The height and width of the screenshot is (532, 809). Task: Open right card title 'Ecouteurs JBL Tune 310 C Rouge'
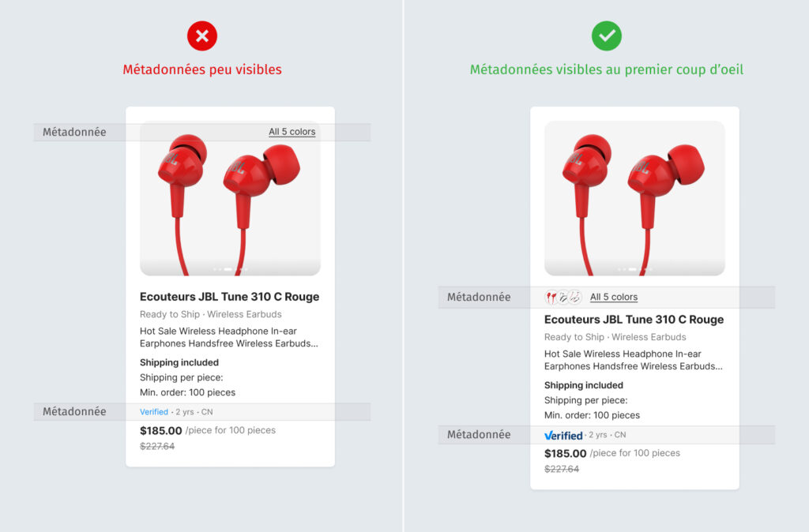634,320
